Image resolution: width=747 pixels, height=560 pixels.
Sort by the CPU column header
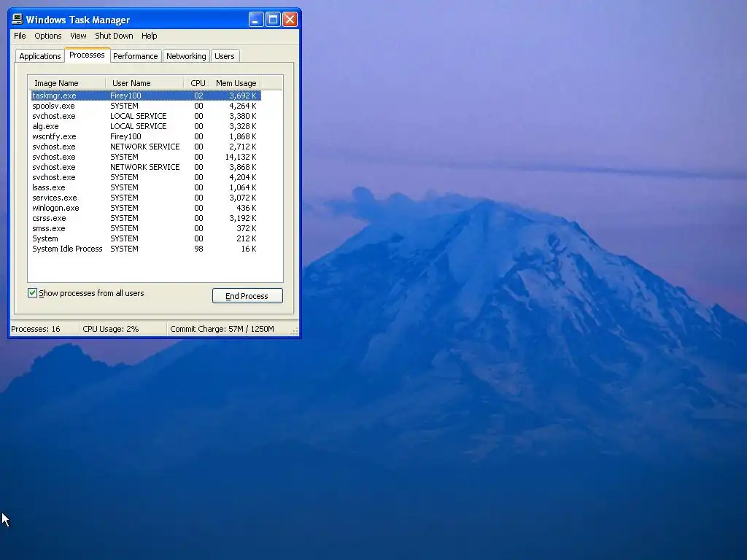(197, 83)
